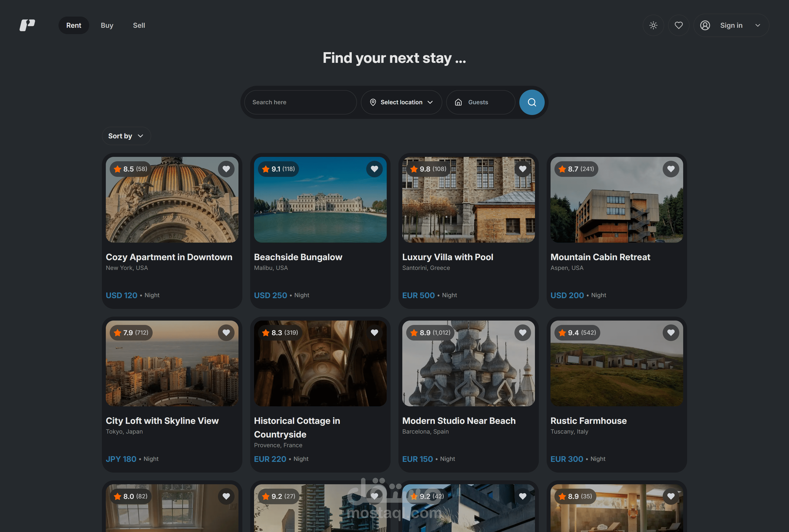Click the blue search magnifier button
Screen dimensions: 789x532
click(x=532, y=102)
